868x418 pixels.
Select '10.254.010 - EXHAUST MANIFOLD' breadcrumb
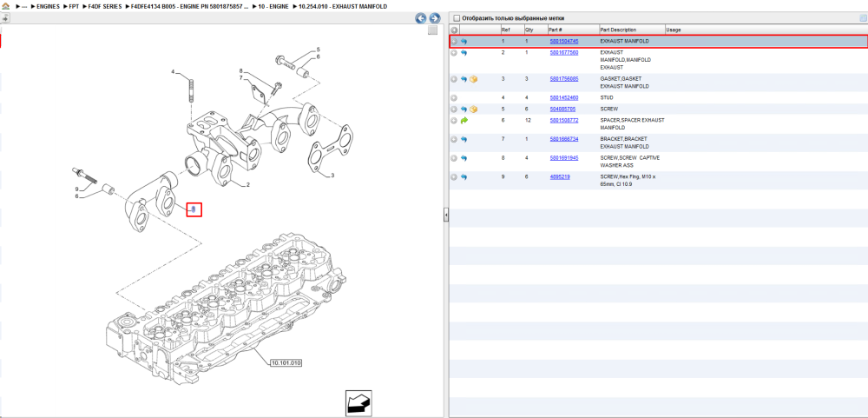[343, 7]
